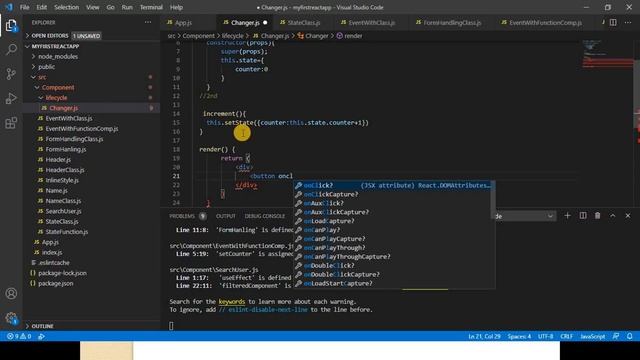Open the Edit menu
Image resolution: width=640 pixels, height=360 pixels.
pos(41,7)
